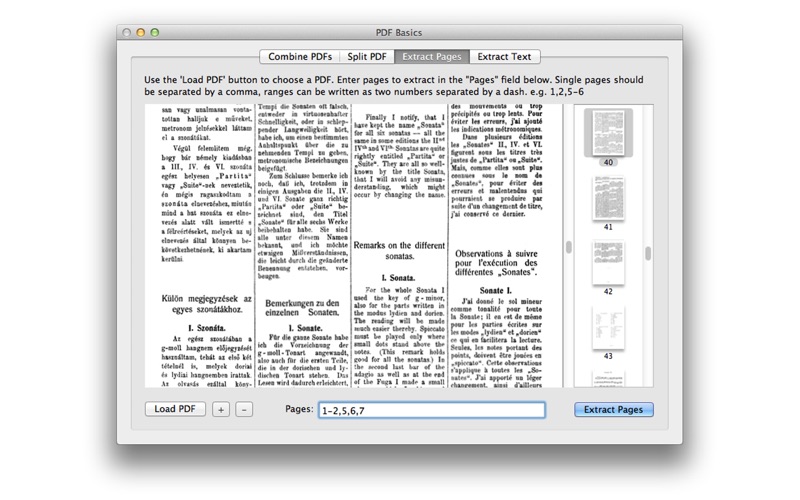Select page 43 thumbnail
800x500 pixels.
pyautogui.click(x=608, y=328)
